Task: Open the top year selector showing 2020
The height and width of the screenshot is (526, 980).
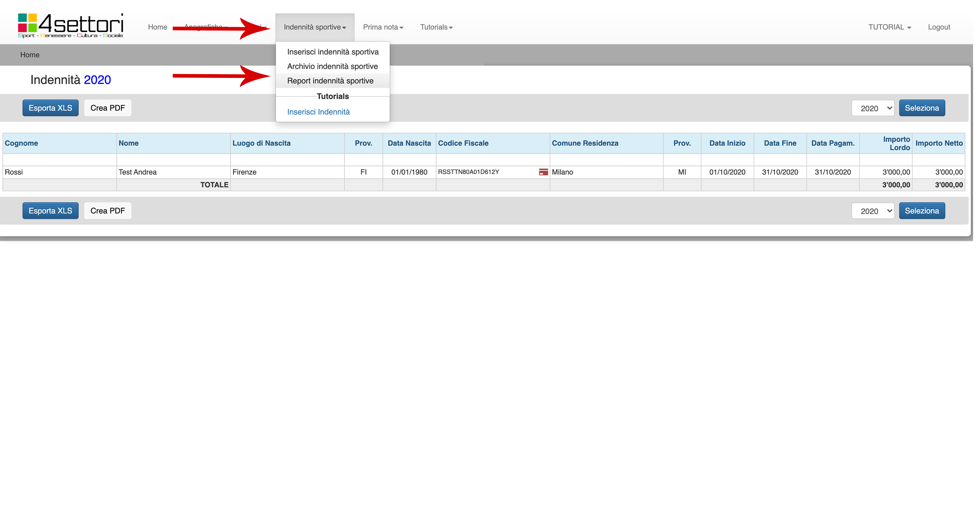Action: (x=872, y=108)
